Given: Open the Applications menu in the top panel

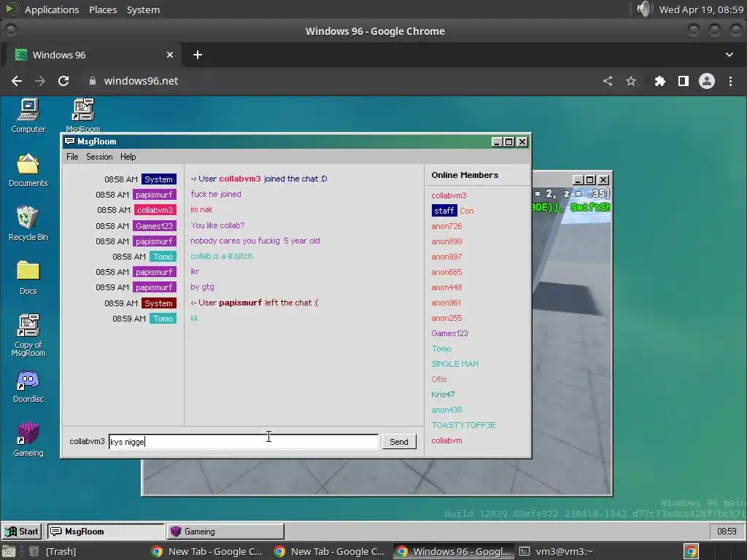Looking at the screenshot, I should point(52,9).
